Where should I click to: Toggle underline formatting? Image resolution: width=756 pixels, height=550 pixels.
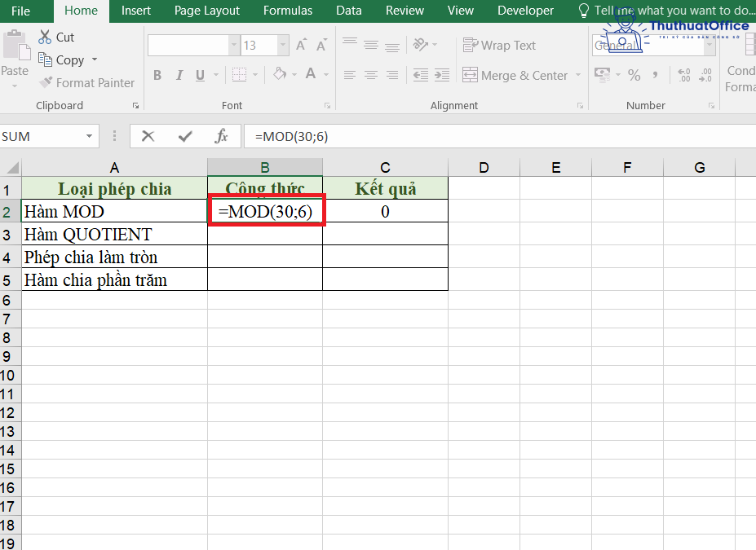(x=198, y=75)
